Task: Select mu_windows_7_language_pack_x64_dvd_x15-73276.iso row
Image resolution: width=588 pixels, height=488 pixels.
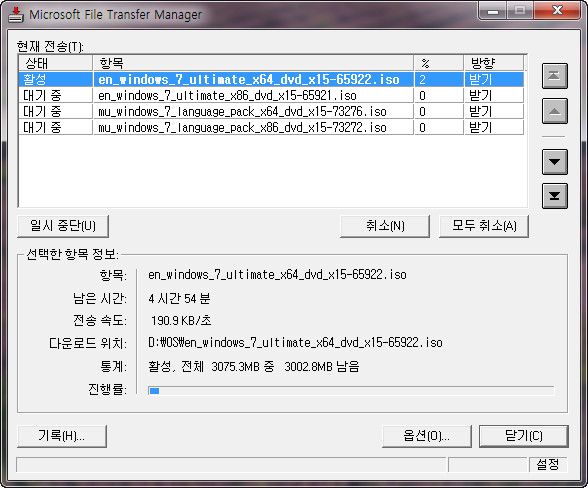Action: click(271, 111)
